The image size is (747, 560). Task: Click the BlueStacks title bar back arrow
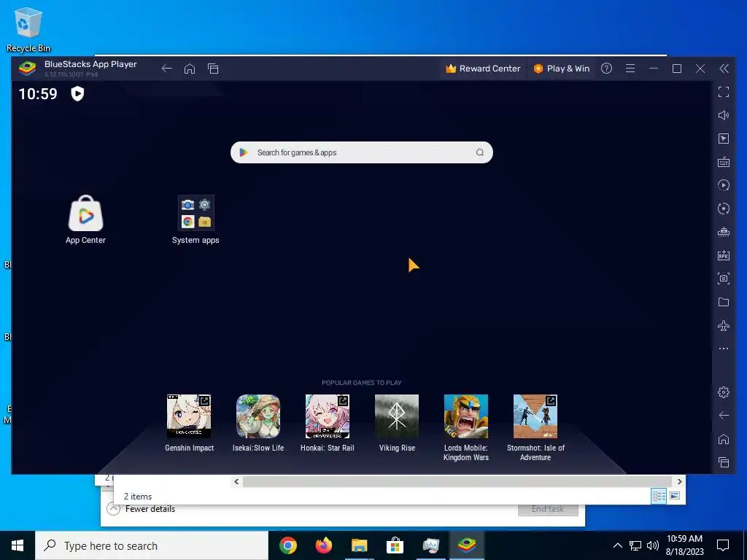166,69
